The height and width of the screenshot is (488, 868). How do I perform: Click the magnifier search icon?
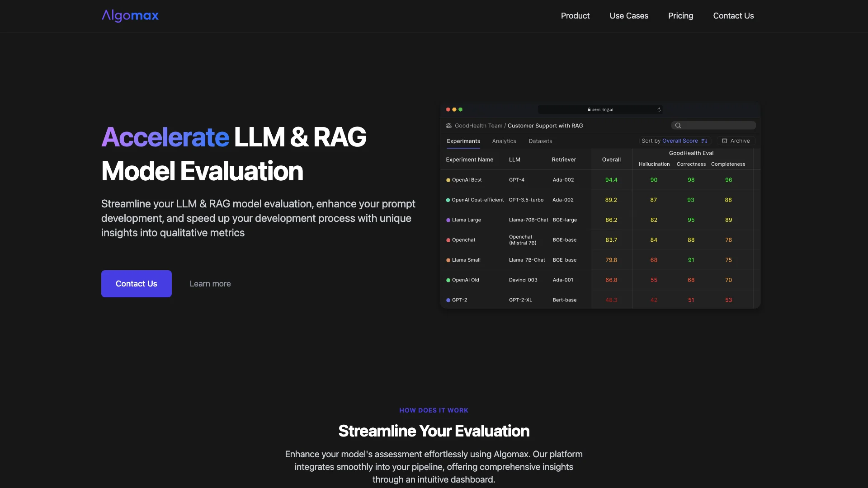678,126
